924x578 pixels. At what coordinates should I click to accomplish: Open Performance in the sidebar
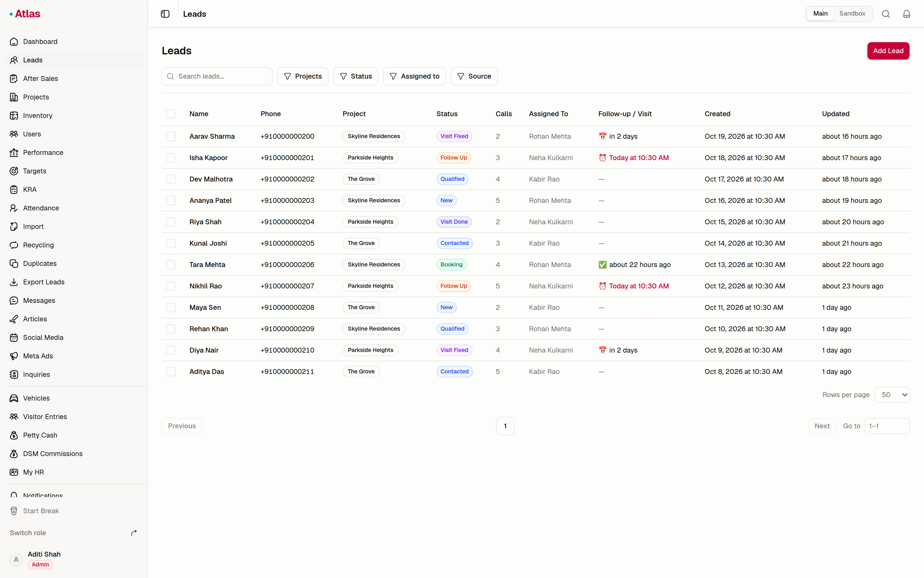pyautogui.click(x=74, y=153)
